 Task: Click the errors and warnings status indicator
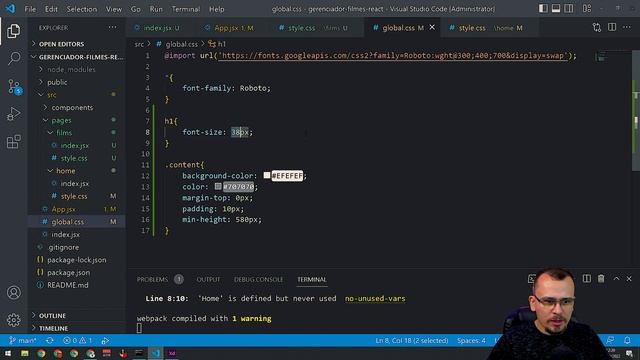78,340
